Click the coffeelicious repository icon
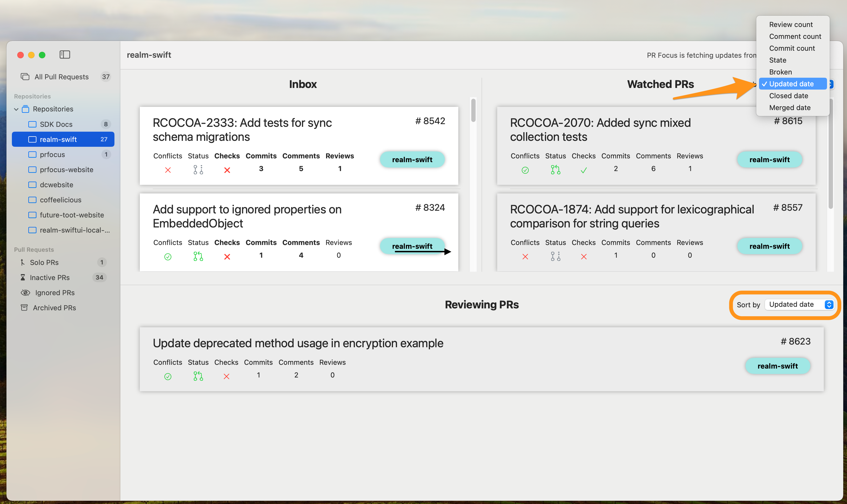 [32, 200]
